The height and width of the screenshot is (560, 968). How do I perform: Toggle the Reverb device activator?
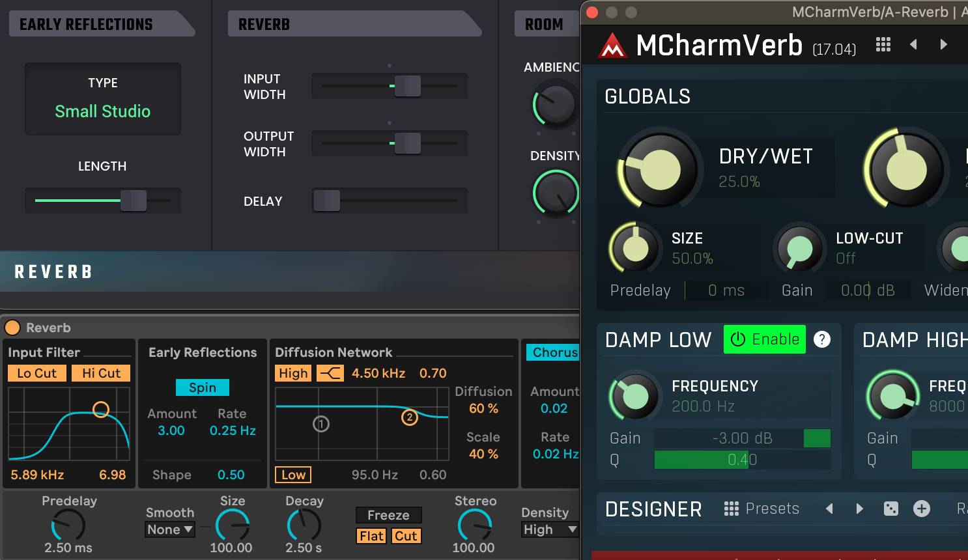tap(12, 328)
